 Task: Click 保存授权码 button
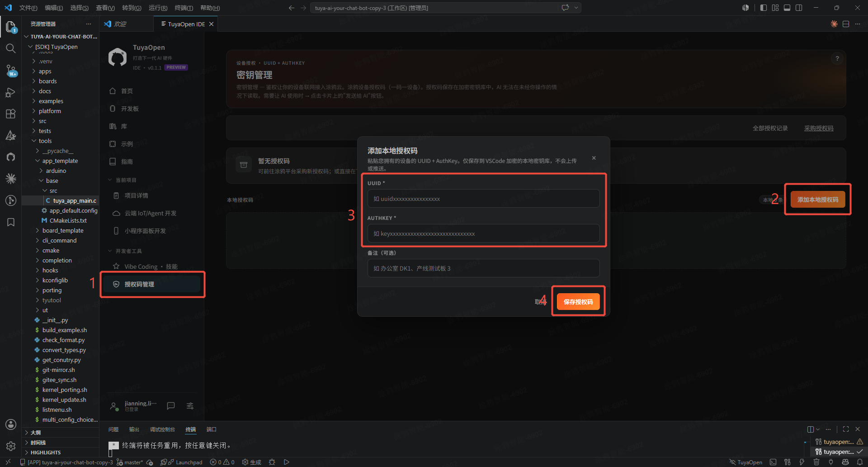[x=578, y=302]
